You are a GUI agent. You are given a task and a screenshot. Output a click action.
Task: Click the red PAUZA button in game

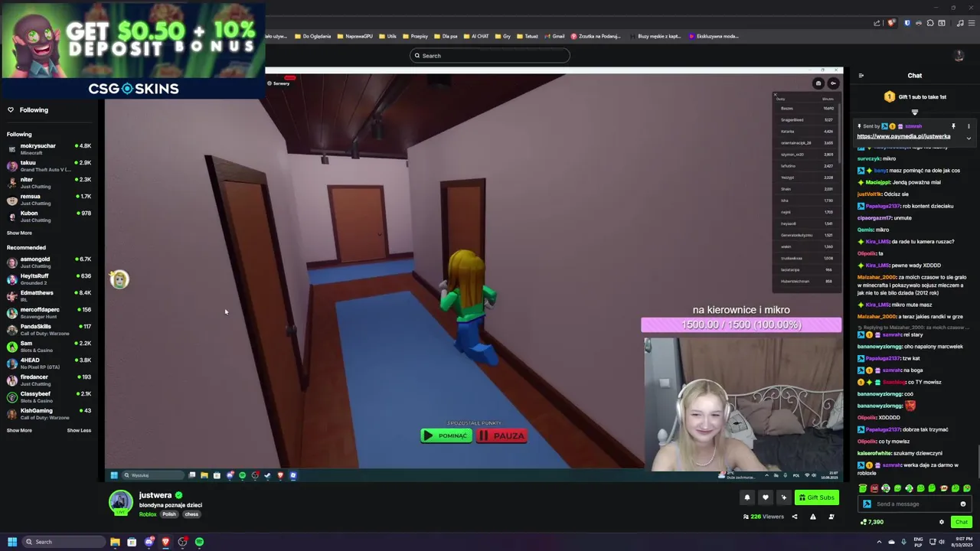tap(501, 435)
